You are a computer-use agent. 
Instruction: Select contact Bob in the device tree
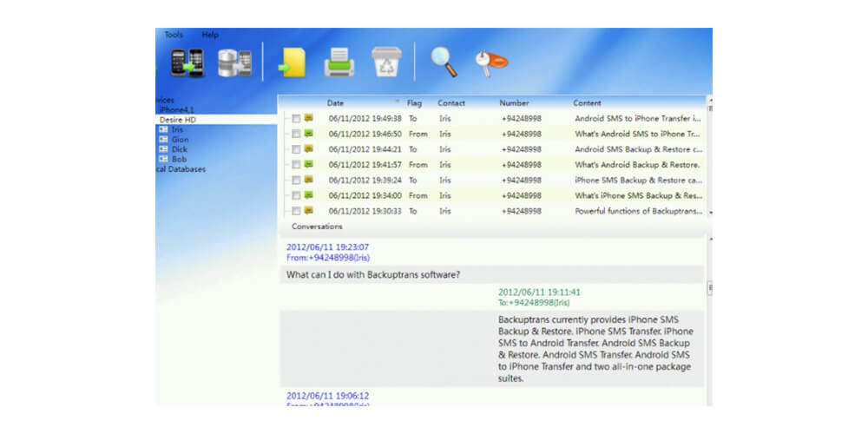(x=179, y=159)
